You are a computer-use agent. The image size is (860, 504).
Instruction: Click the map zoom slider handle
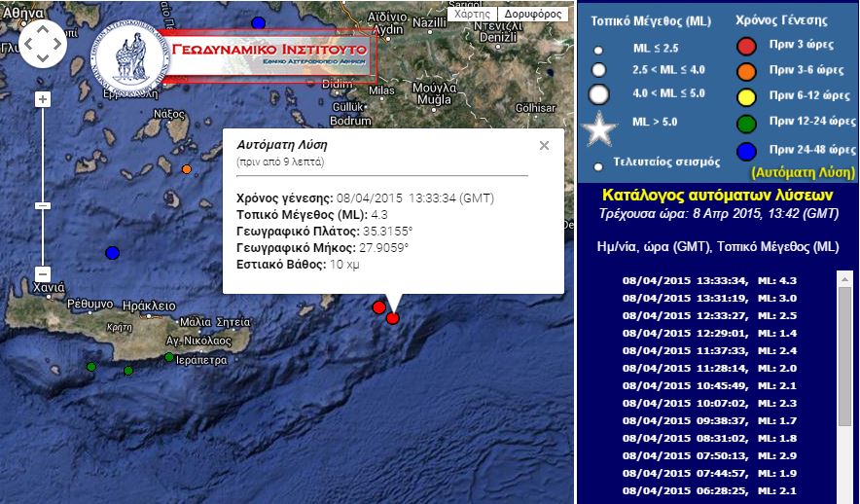tap(42, 206)
